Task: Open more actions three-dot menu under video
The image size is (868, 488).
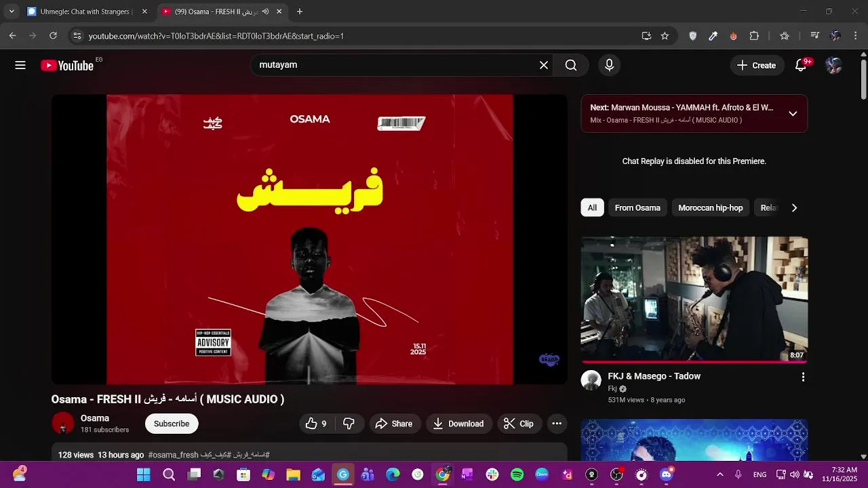Action: (557, 424)
